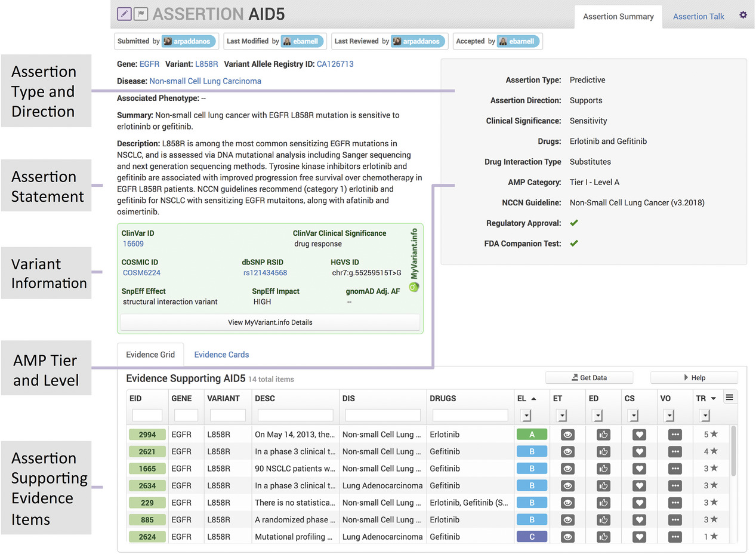Click the MyVariant.info logo

[x=414, y=260]
